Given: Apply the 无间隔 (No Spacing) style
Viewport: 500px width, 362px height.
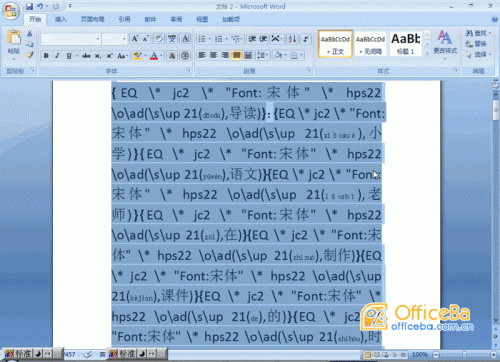Looking at the screenshot, I should point(370,44).
